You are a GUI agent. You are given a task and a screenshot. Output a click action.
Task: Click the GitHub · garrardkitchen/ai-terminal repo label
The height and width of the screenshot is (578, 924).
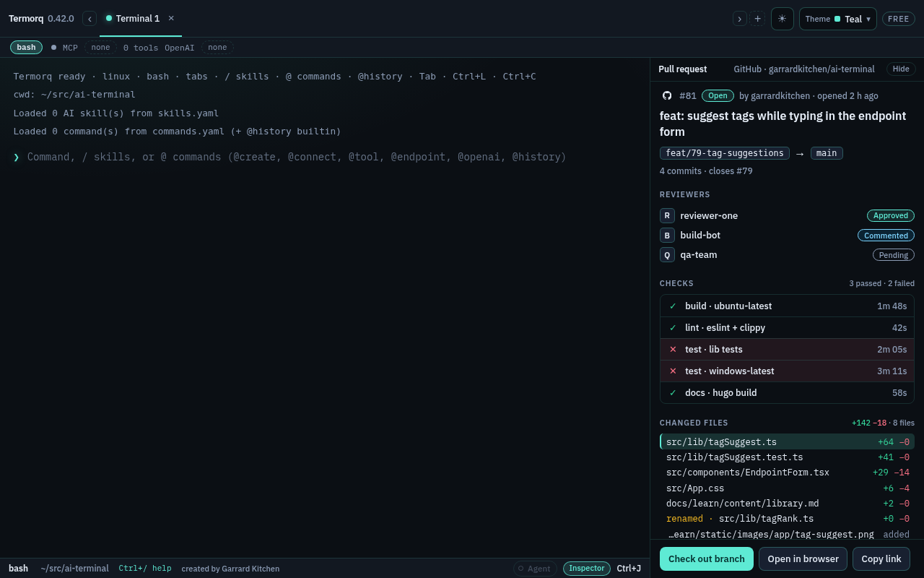(x=804, y=69)
